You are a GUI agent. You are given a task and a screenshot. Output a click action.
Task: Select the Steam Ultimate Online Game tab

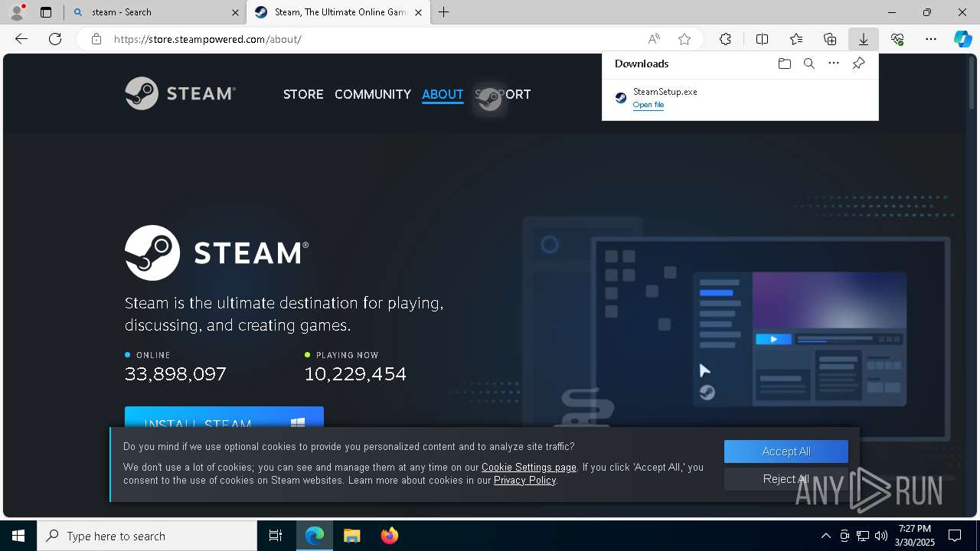338,12
